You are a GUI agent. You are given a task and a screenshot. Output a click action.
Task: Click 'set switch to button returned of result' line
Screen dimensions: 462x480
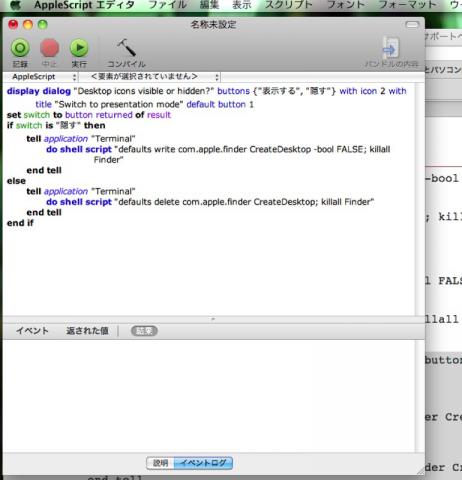coord(89,115)
